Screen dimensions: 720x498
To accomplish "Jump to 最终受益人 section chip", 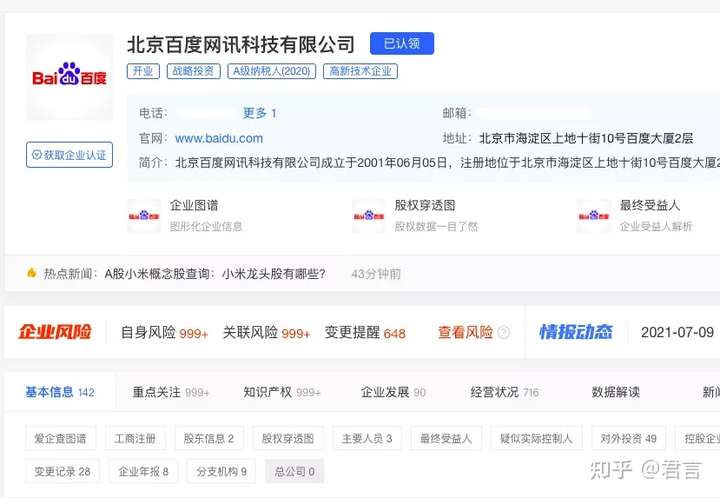I will 446,438.
